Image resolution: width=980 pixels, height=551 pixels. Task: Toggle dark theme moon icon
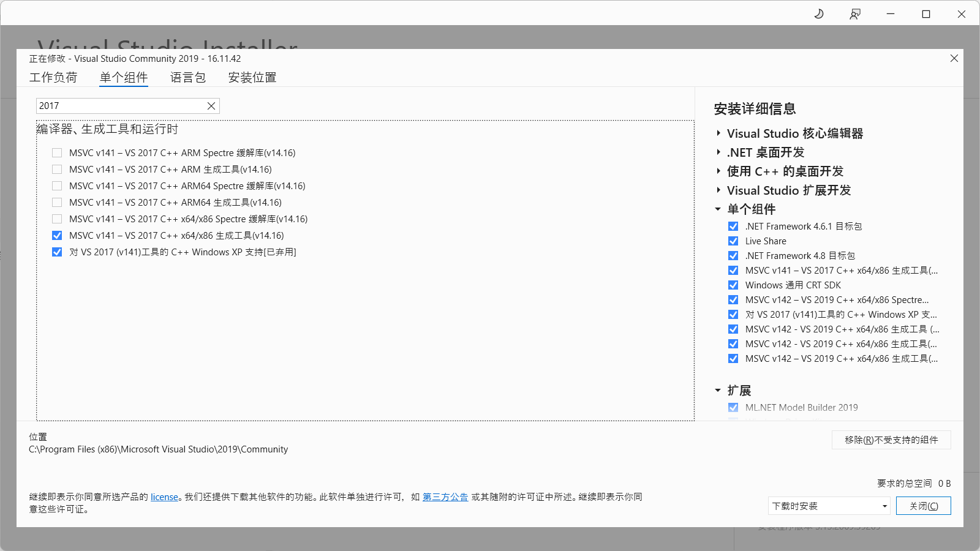(x=819, y=14)
